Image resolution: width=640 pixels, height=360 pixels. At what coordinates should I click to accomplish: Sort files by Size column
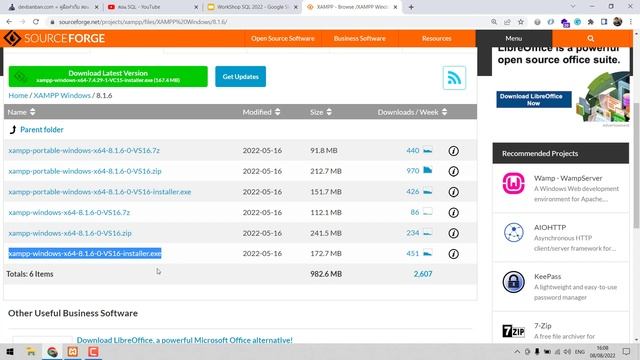pyautogui.click(x=321, y=112)
